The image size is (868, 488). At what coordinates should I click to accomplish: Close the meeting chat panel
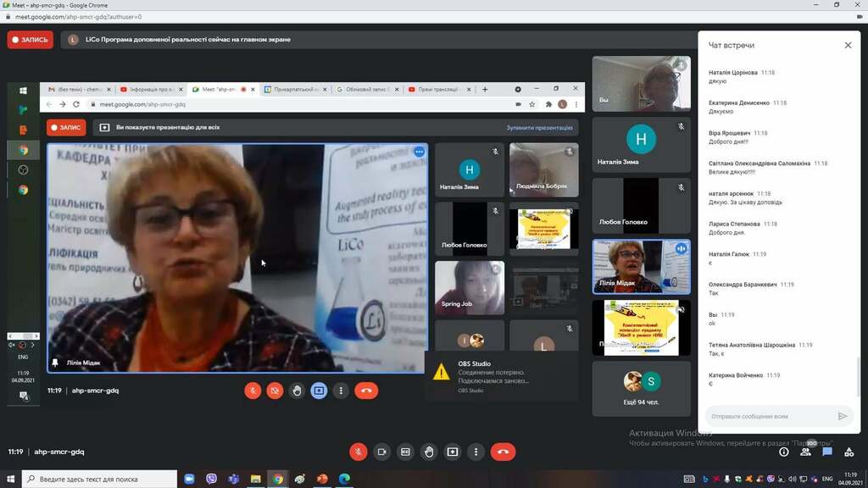pos(848,45)
